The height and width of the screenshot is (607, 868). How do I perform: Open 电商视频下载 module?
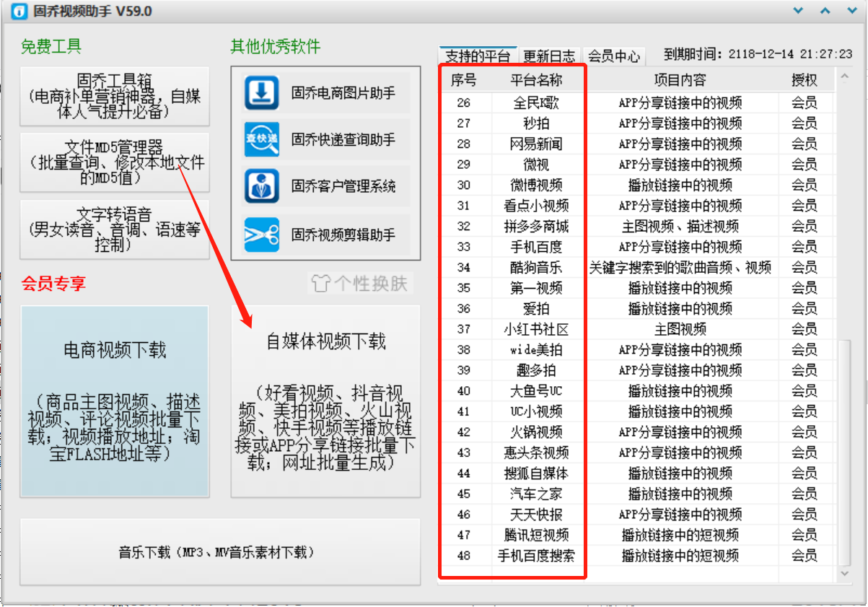tap(115, 401)
